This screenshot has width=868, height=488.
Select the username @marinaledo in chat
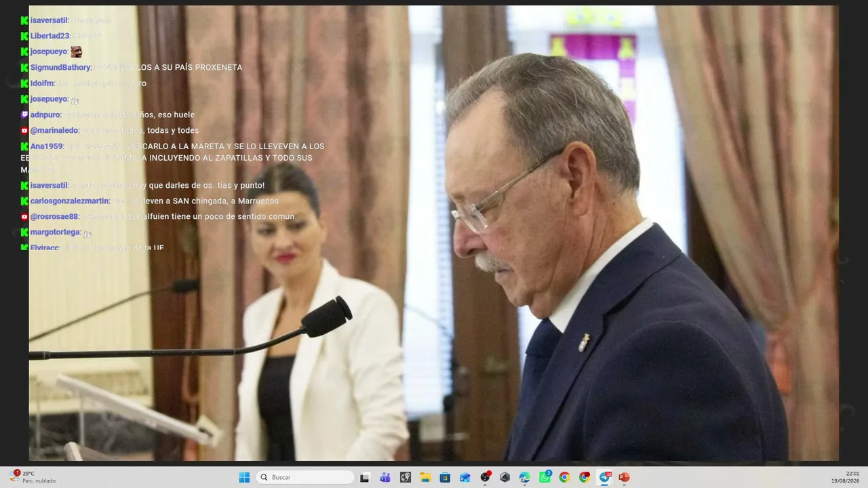coord(54,131)
